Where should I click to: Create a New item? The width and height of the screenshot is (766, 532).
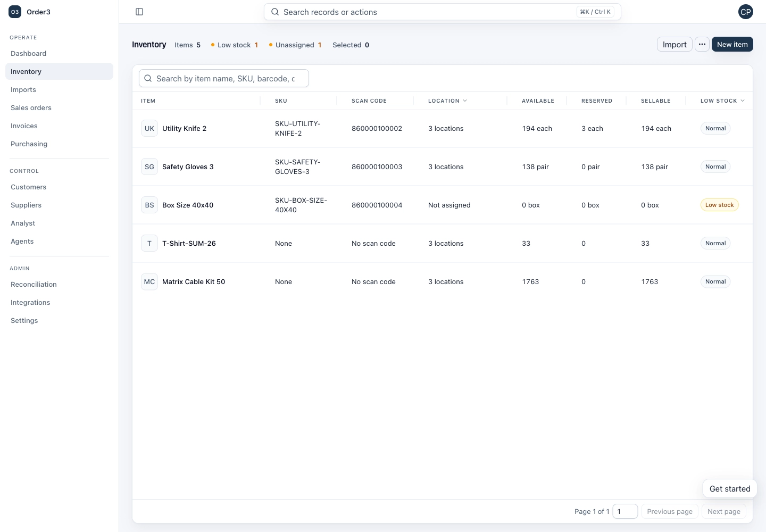732,45
